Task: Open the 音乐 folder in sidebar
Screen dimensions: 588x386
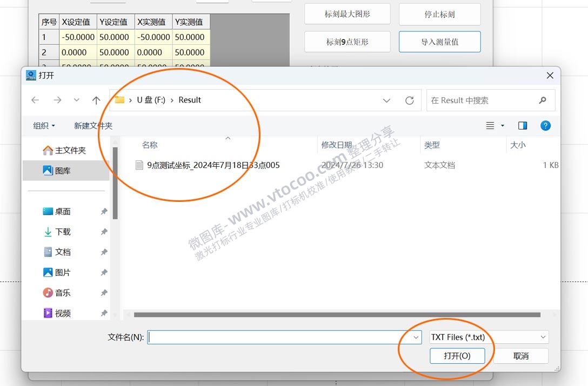Action: coord(61,292)
